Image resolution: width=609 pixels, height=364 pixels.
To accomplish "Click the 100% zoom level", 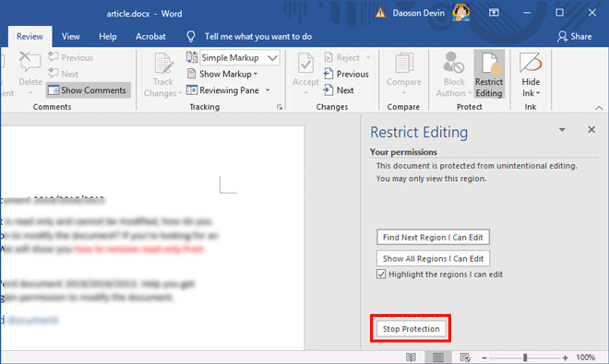I will click(x=586, y=358).
